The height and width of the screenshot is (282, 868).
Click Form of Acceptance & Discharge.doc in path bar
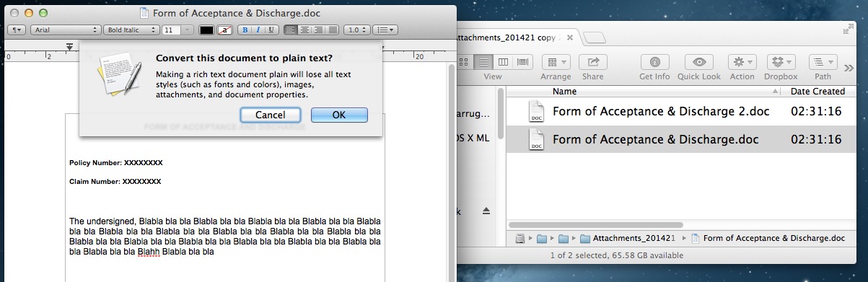coord(768,238)
